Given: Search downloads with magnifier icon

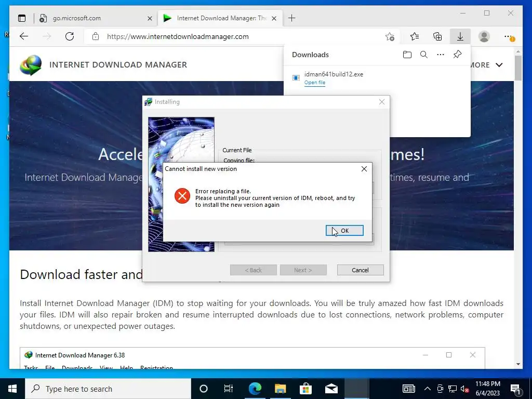Looking at the screenshot, I should click(424, 55).
